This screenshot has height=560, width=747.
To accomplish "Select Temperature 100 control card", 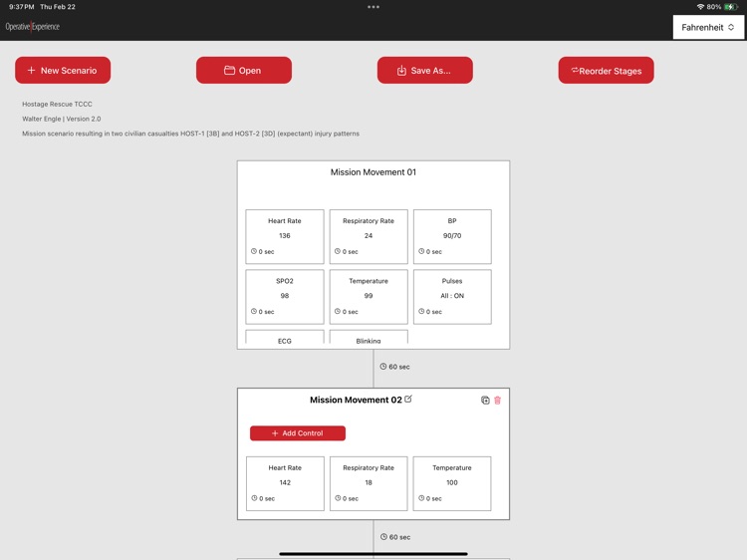I will (x=452, y=483).
